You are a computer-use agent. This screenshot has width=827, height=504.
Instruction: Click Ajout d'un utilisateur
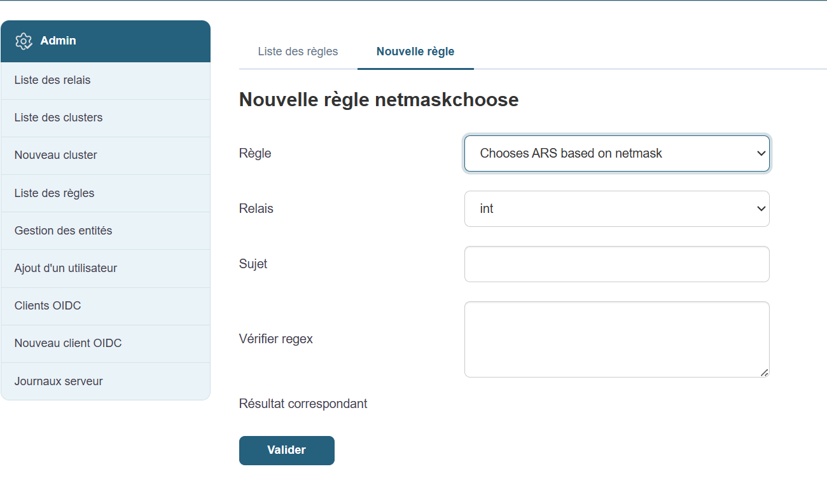pos(66,268)
